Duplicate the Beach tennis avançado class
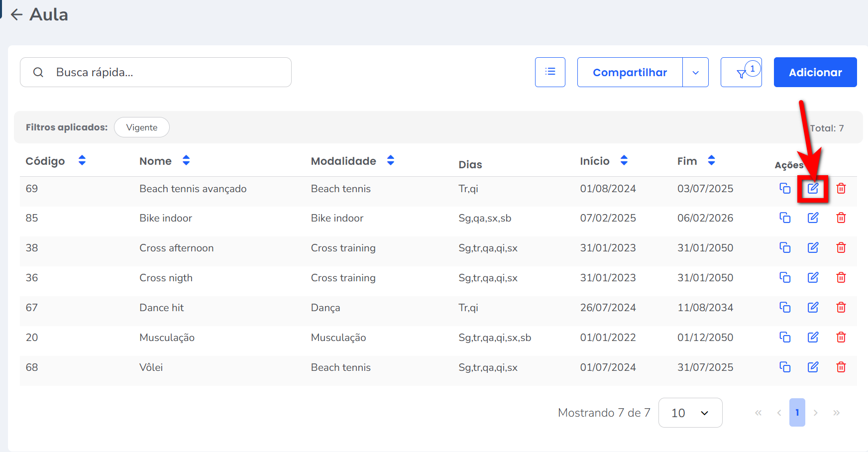868x452 pixels. (785, 188)
